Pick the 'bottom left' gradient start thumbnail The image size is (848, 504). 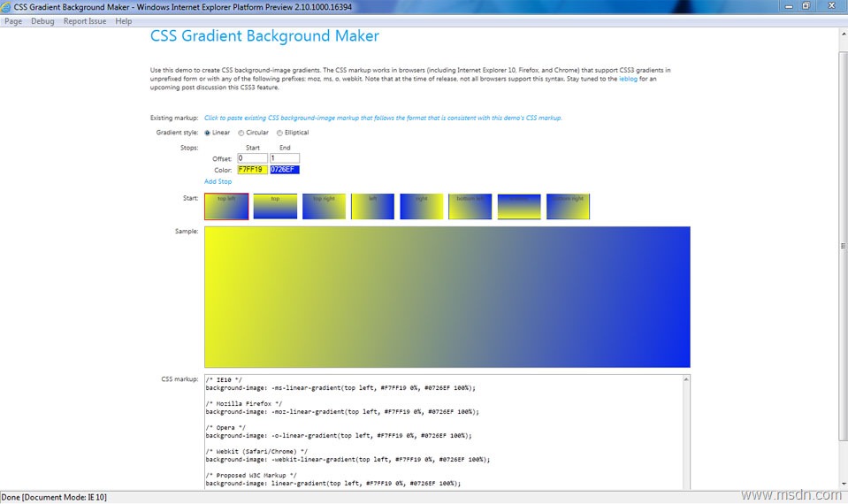pyautogui.click(x=470, y=207)
